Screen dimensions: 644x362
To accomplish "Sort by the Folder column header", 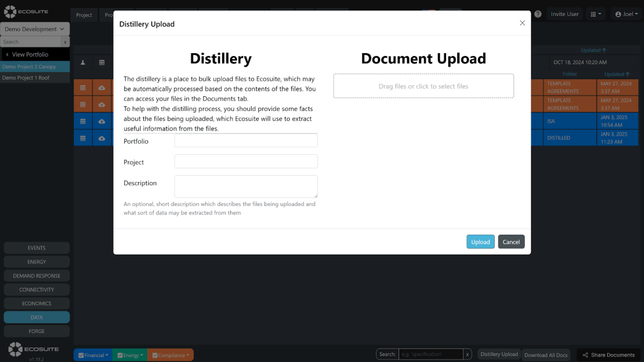I will [569, 74].
